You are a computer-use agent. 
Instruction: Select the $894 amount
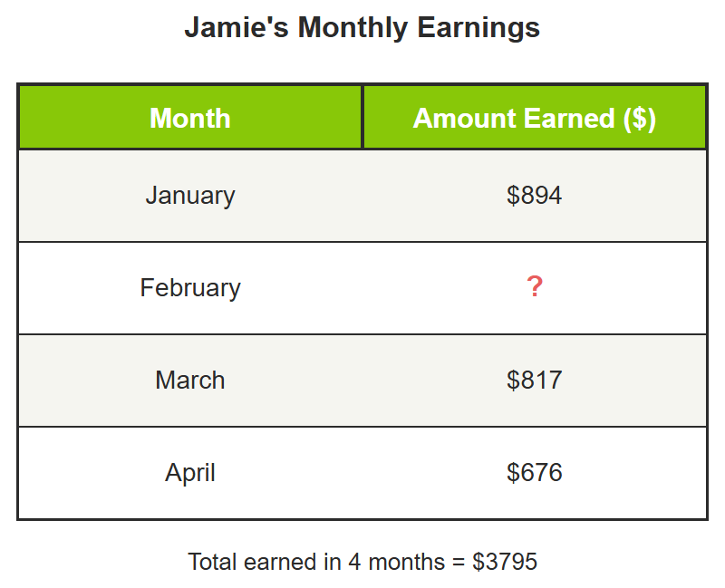tap(534, 195)
